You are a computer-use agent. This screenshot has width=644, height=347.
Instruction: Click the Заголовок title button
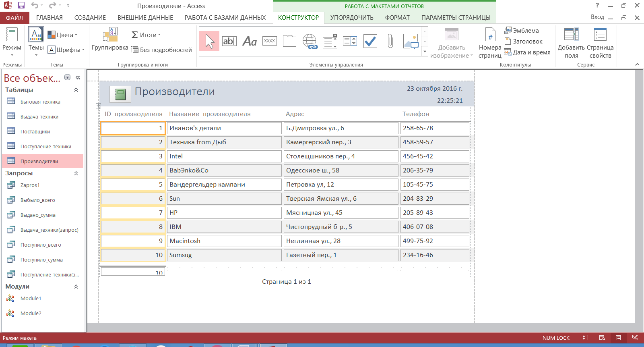[x=523, y=42]
